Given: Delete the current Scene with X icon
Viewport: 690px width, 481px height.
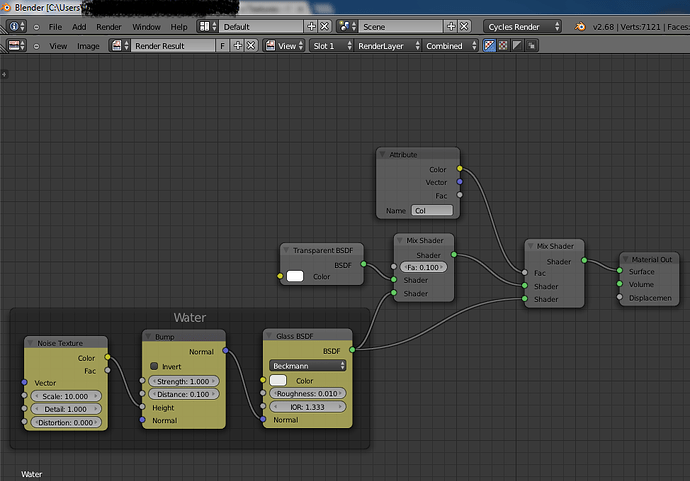Looking at the screenshot, I should click(464, 26).
